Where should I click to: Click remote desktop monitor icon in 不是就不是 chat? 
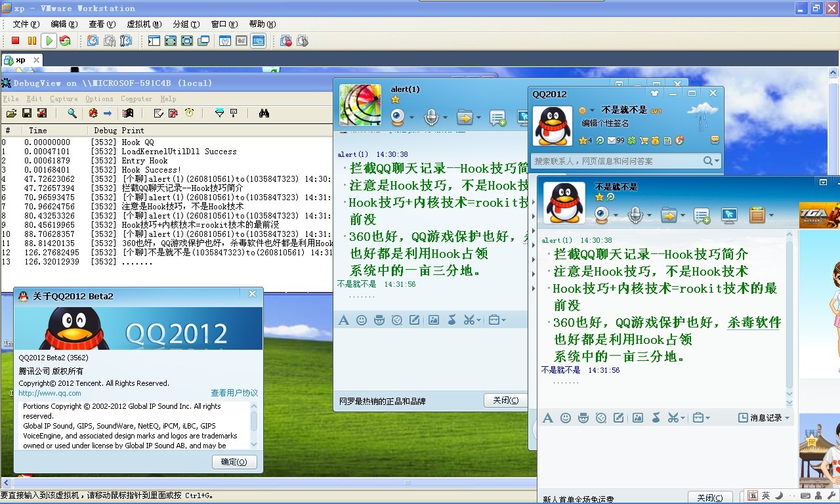[x=729, y=215]
